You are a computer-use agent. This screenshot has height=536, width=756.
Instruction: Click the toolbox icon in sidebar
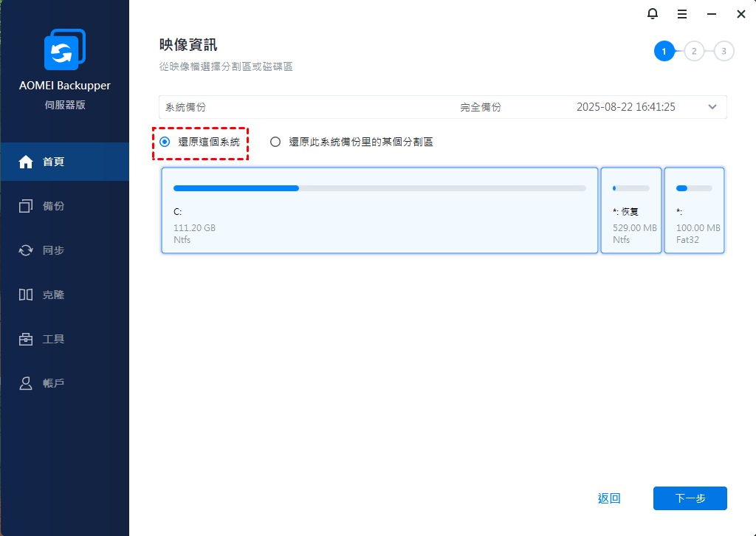(26, 339)
